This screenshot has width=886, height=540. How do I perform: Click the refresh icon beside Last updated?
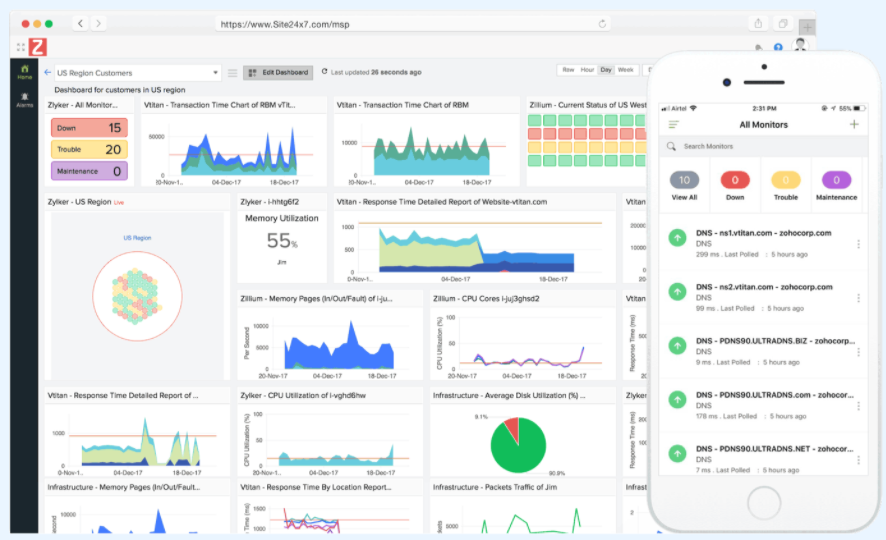[323, 72]
